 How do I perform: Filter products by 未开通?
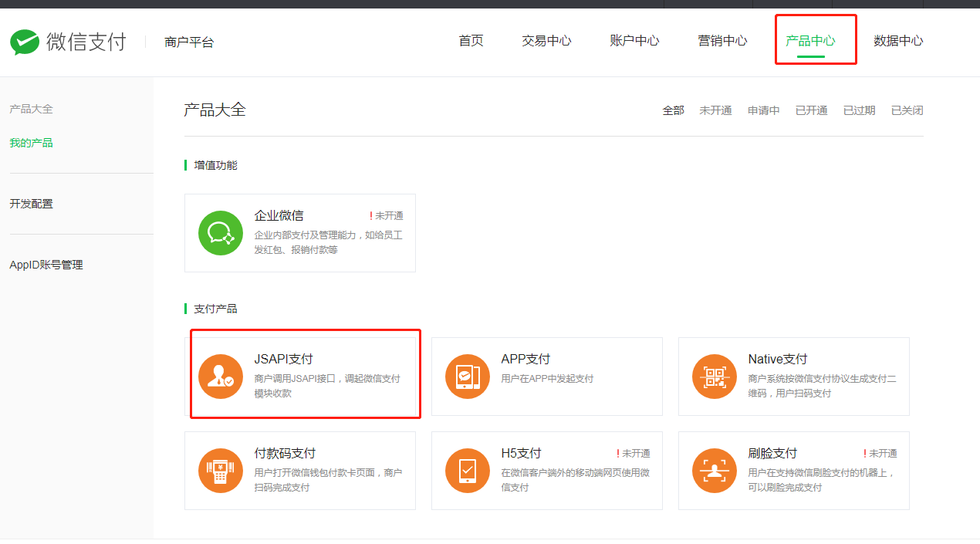click(715, 110)
